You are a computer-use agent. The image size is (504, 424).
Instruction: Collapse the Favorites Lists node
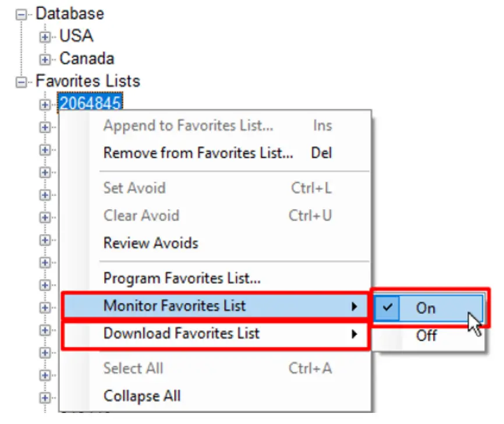(x=22, y=82)
